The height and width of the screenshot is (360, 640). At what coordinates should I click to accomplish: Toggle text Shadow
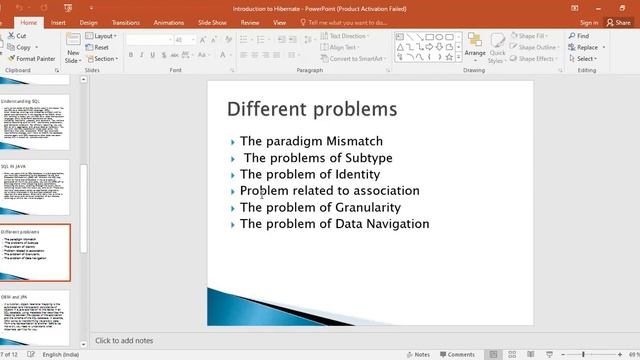pos(164,55)
